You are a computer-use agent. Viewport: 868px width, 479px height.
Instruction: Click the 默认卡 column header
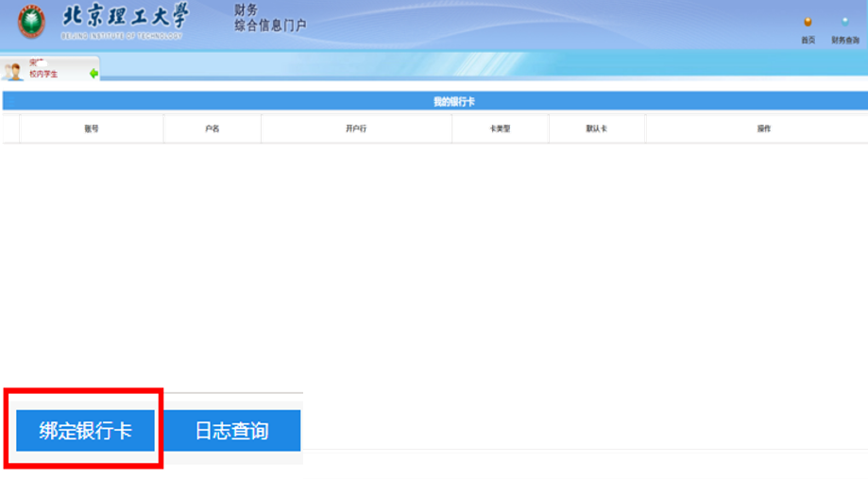coord(596,128)
